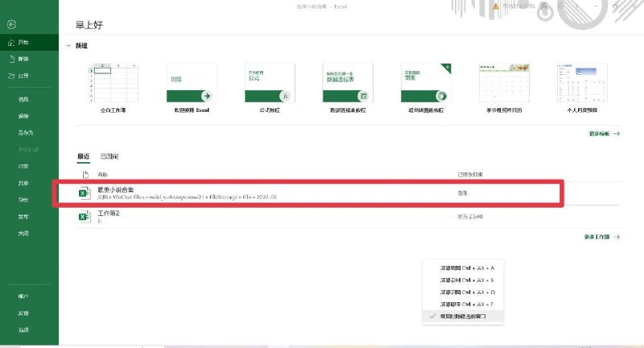Uncheck hide current window when capturing

[463, 317]
